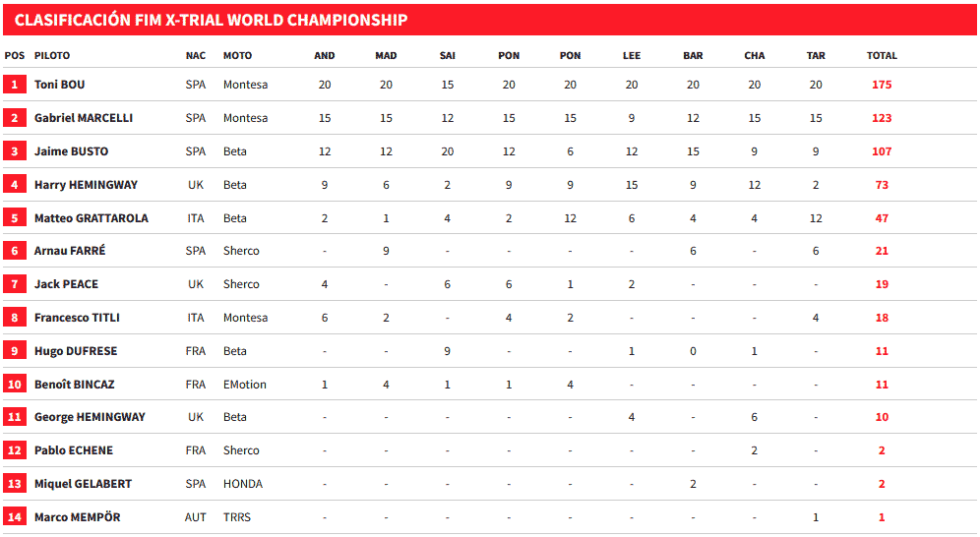Select the CHA round column header
This screenshot has width=980, height=537.
point(755,56)
